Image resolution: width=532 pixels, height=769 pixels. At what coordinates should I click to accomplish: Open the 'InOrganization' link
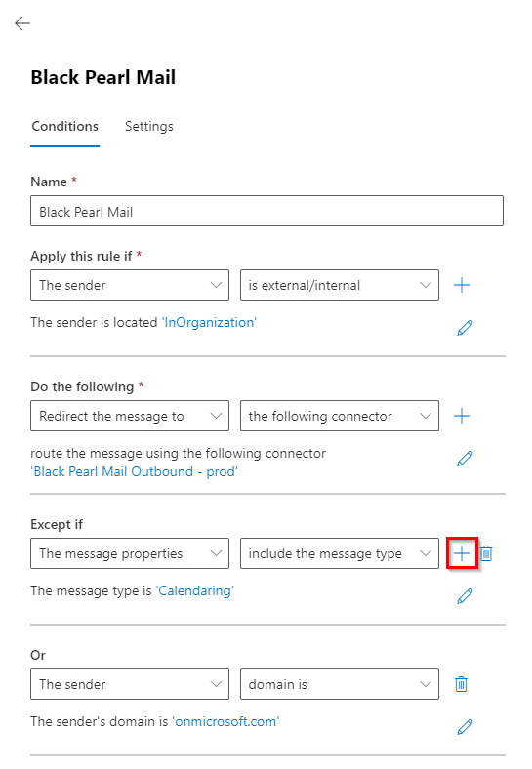(x=210, y=322)
